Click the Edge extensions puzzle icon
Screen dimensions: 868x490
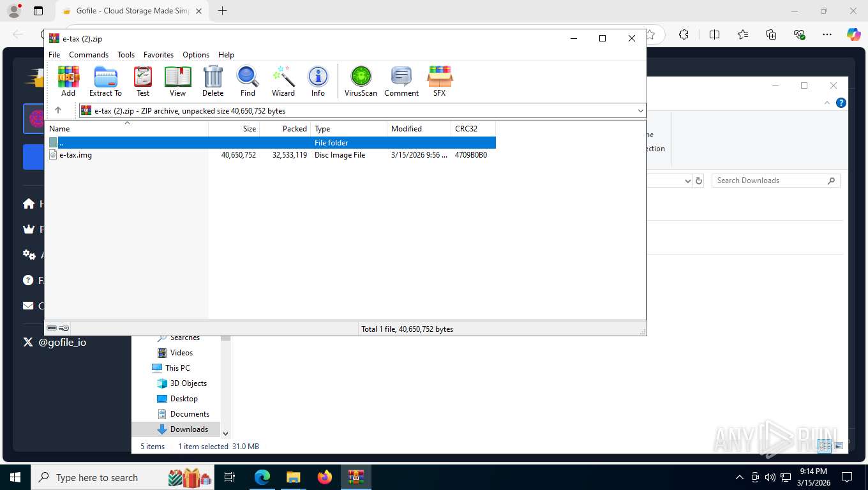click(x=684, y=34)
